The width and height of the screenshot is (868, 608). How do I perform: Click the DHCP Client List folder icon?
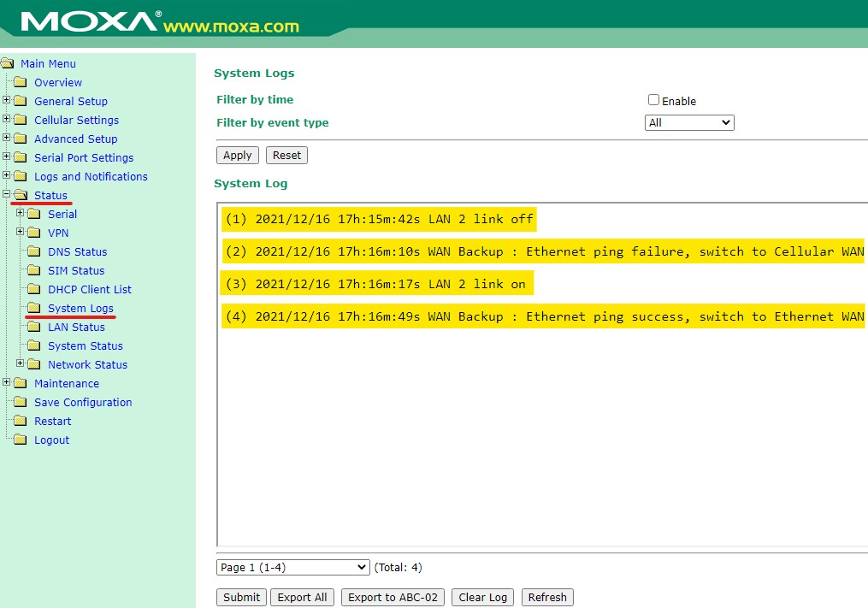34,290
